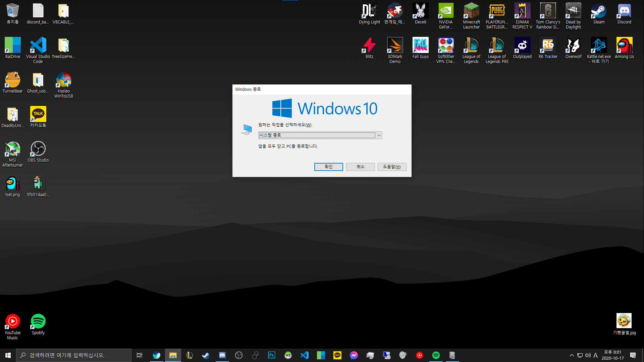Open the Outplayed desktop icon
The width and height of the screenshot is (644, 362).
pyautogui.click(x=522, y=48)
